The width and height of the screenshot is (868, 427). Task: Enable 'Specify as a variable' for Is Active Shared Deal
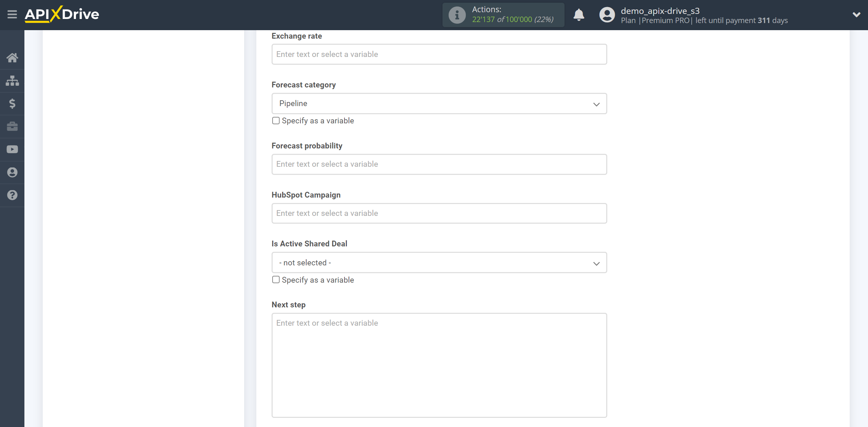pos(276,279)
